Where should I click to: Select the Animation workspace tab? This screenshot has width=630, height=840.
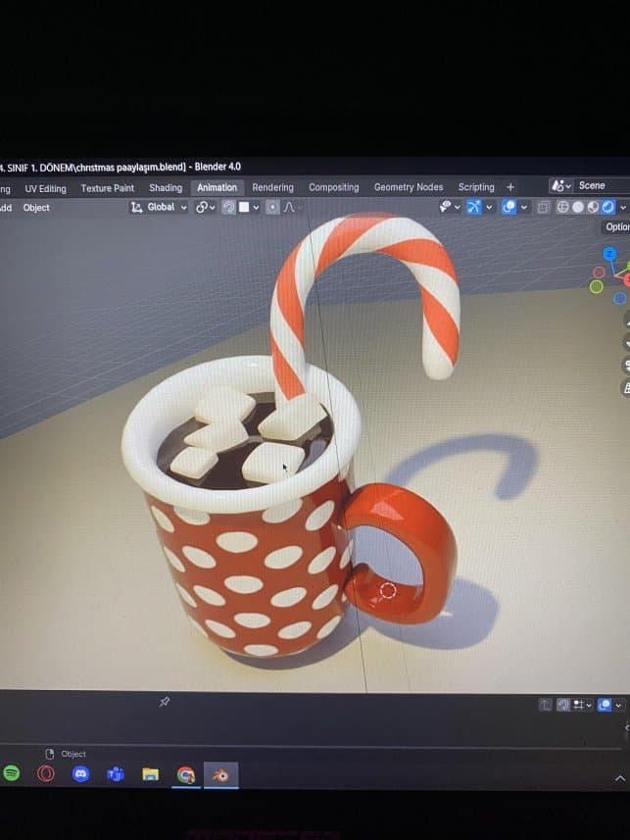[x=217, y=187]
